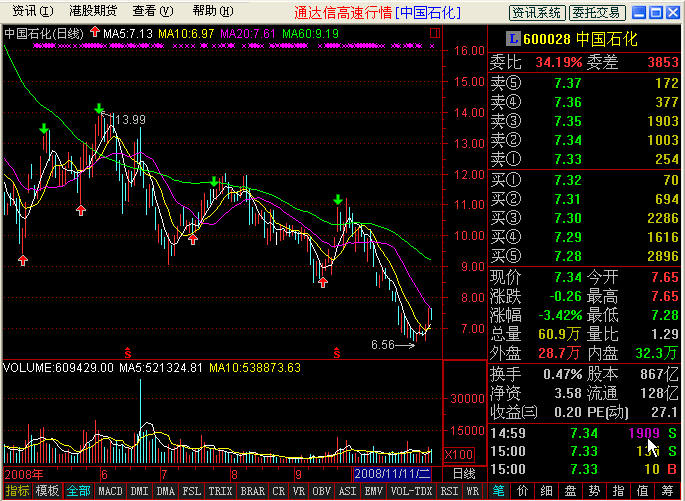Select the 笔 tab in quote panel
Screen dimensions: 685x501
coord(498,491)
